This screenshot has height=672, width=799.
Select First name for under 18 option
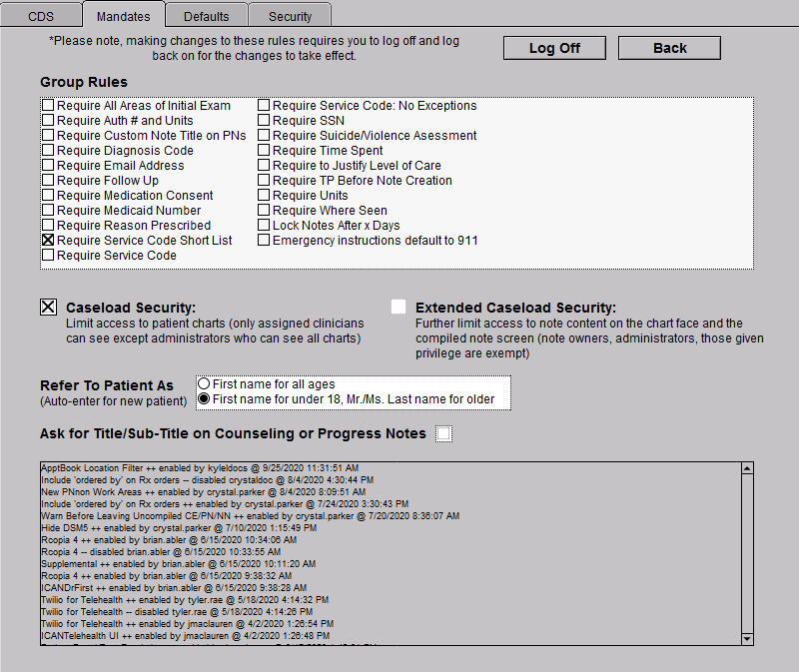205,399
